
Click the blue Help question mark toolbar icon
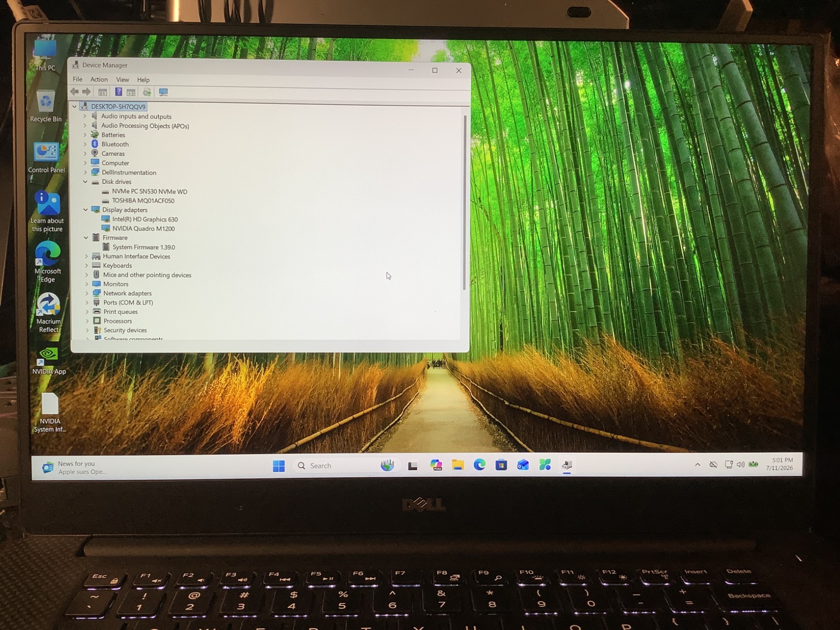[119, 92]
